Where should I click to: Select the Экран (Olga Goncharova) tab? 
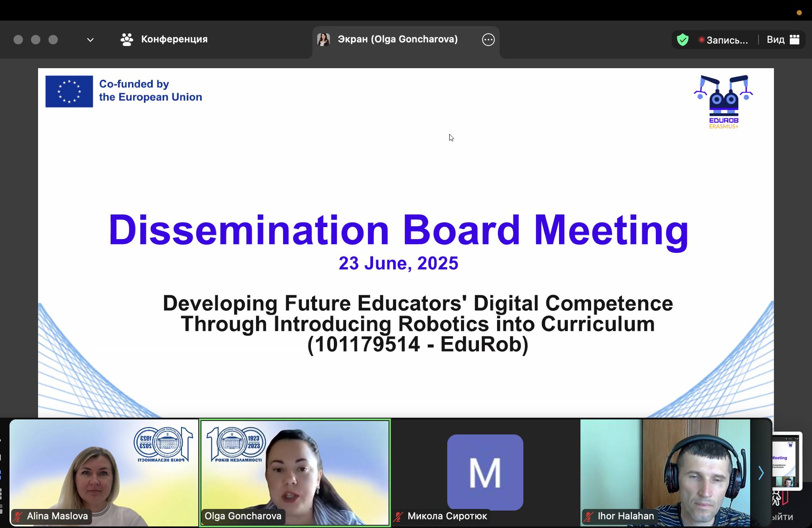coord(397,39)
